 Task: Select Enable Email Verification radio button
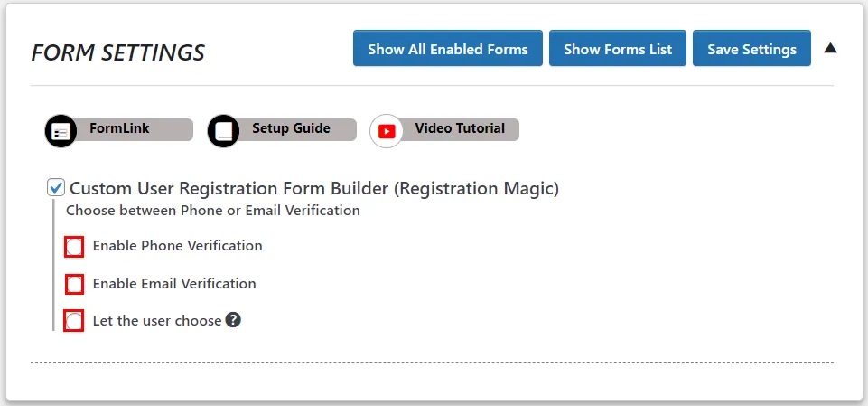pyautogui.click(x=74, y=284)
